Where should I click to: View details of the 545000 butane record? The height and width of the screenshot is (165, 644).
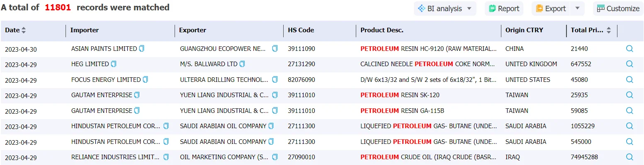pyautogui.click(x=629, y=142)
